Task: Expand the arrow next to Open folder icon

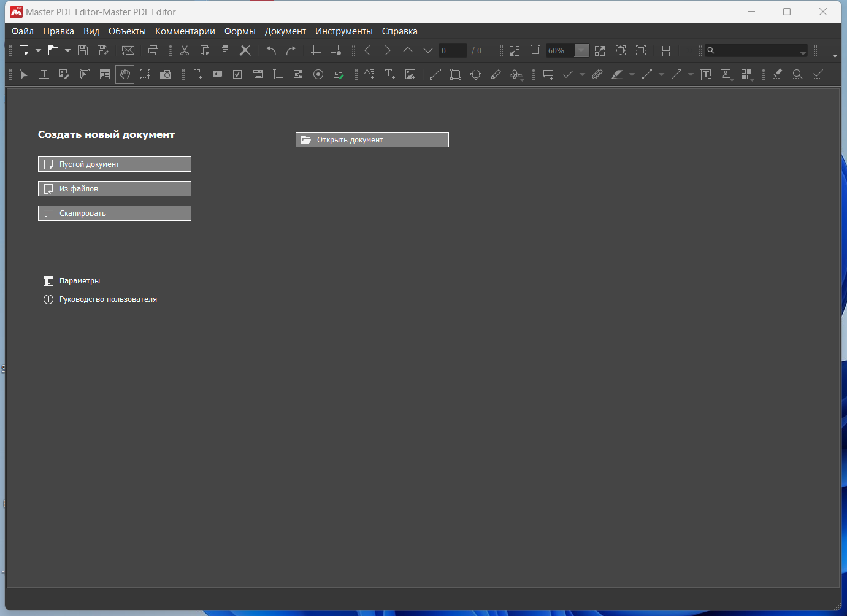Action: (x=67, y=51)
